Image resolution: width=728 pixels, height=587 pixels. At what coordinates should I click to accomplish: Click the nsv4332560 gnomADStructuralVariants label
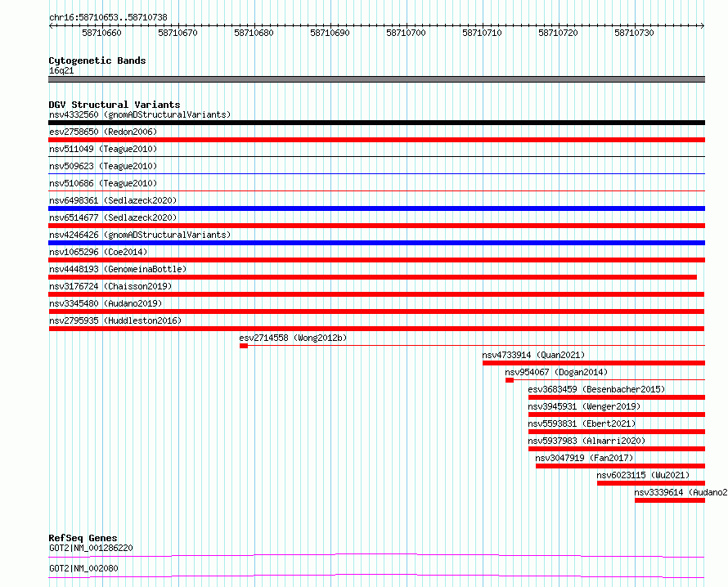click(x=140, y=114)
